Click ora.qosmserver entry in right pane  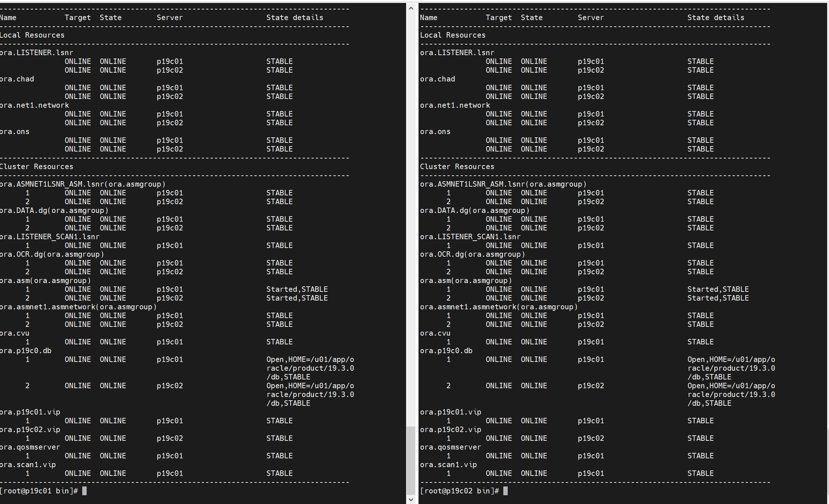click(x=450, y=447)
